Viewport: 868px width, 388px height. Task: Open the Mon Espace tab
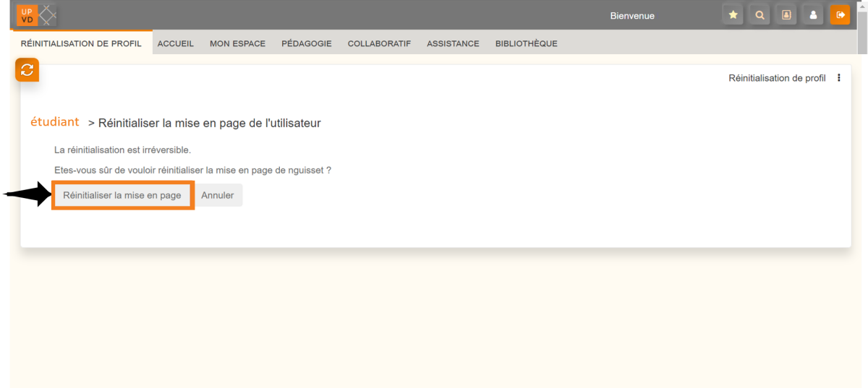tap(237, 43)
